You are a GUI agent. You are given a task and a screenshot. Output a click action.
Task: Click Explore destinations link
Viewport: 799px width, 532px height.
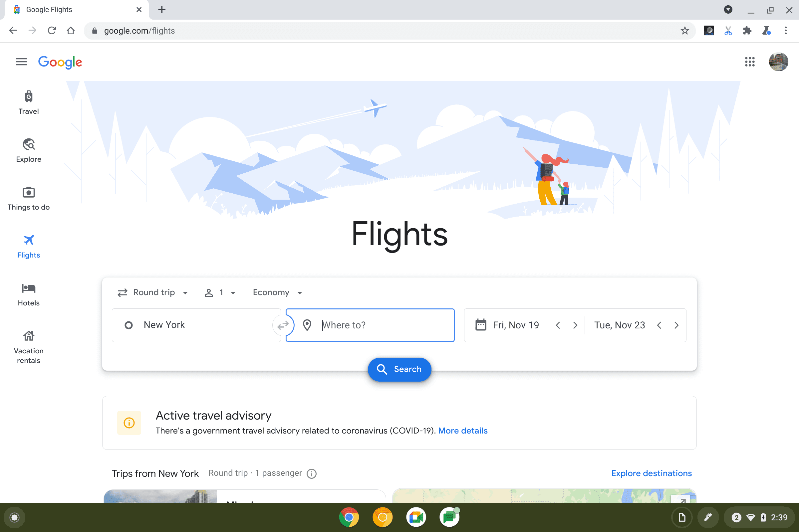click(x=652, y=473)
